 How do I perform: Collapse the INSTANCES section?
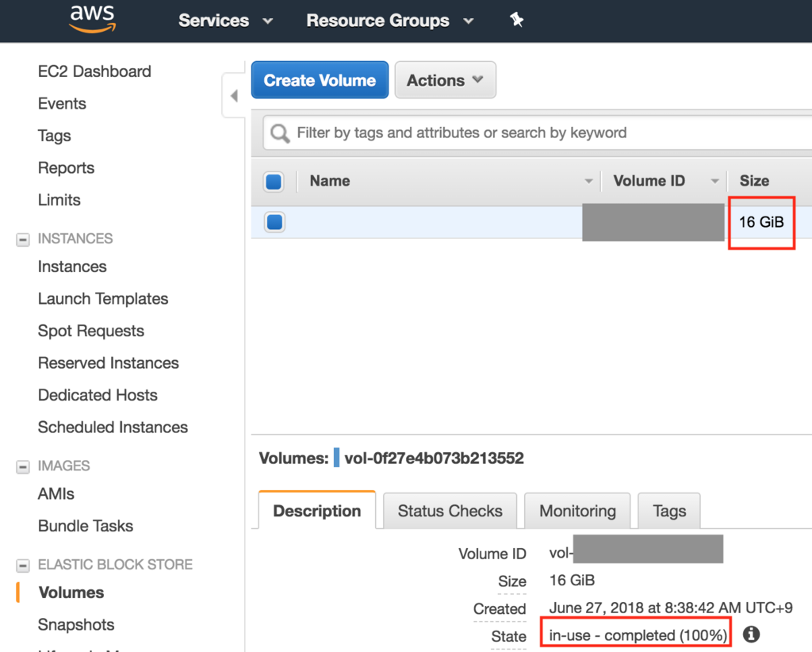(x=23, y=240)
